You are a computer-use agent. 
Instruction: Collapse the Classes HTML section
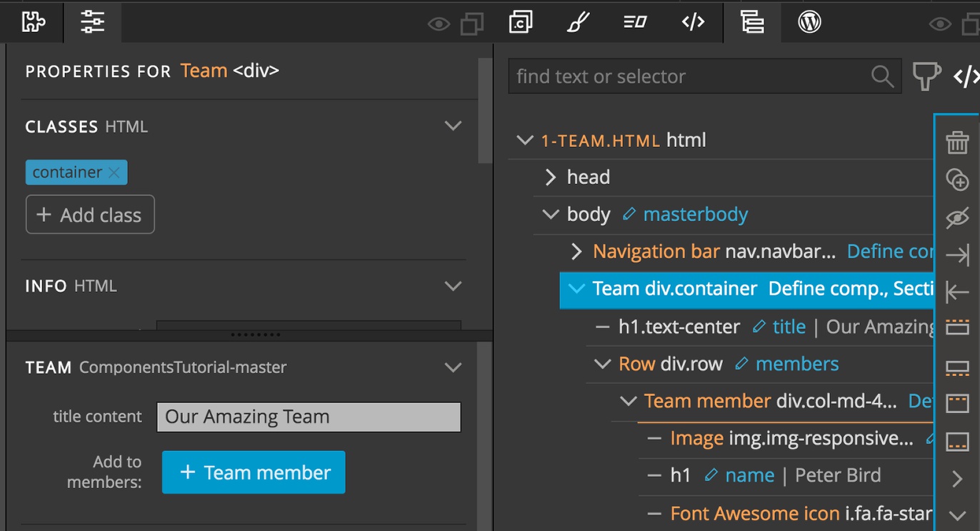(453, 126)
